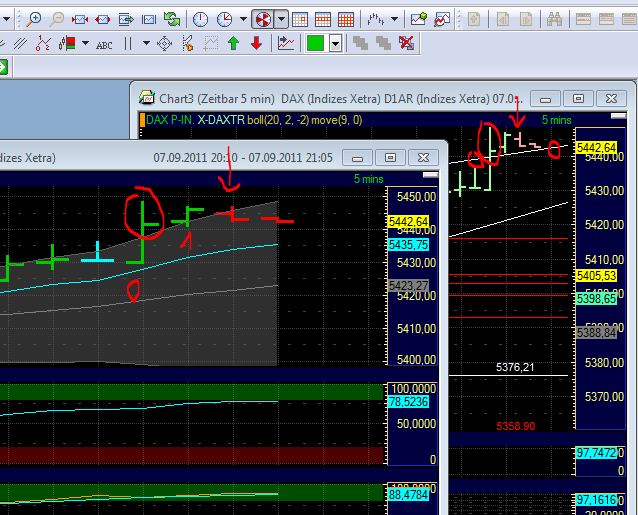Click the cyan 88,4784 indicator value
This screenshot has height=515, width=638.
(408, 495)
